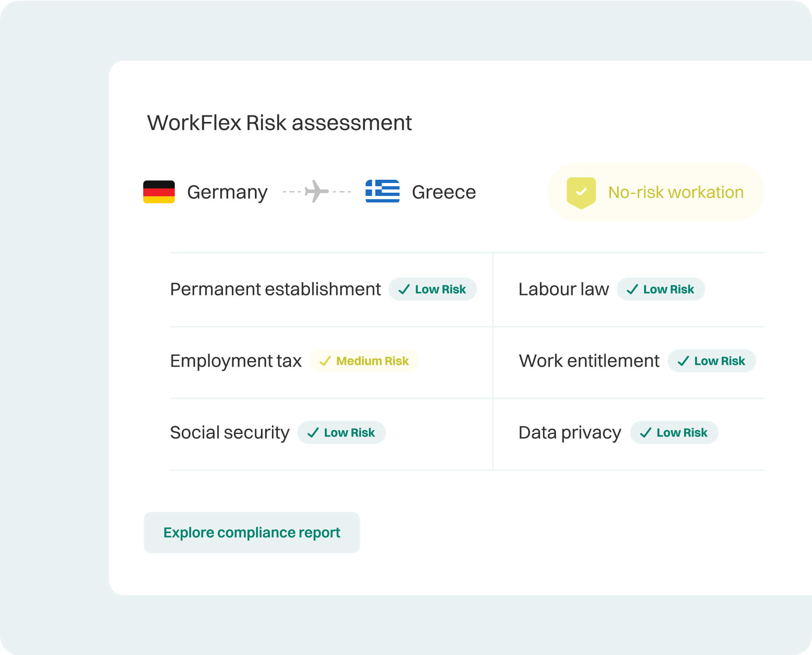Expand the Work entitlement risk details
The height and width of the screenshot is (655, 812).
pyautogui.click(x=589, y=360)
